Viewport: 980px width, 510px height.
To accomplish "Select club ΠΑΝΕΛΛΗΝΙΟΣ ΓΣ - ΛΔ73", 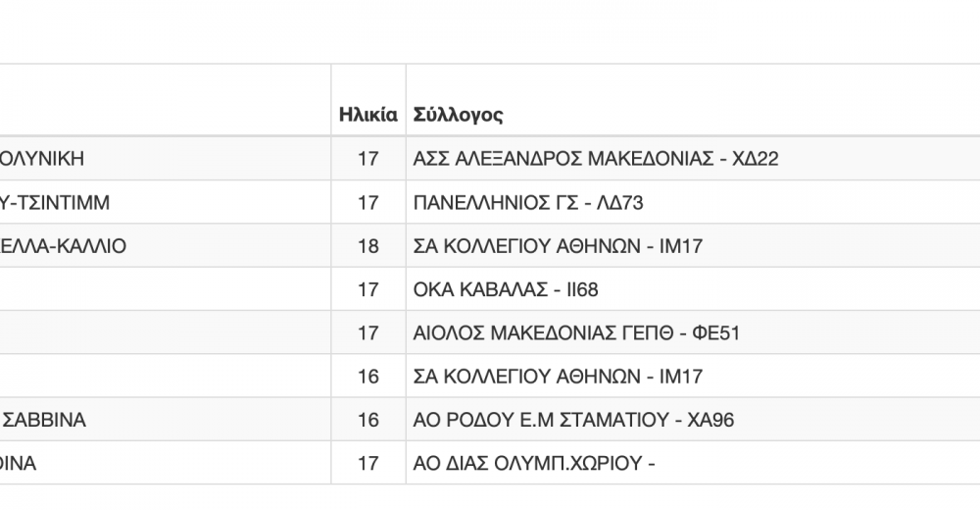I will 528,202.
